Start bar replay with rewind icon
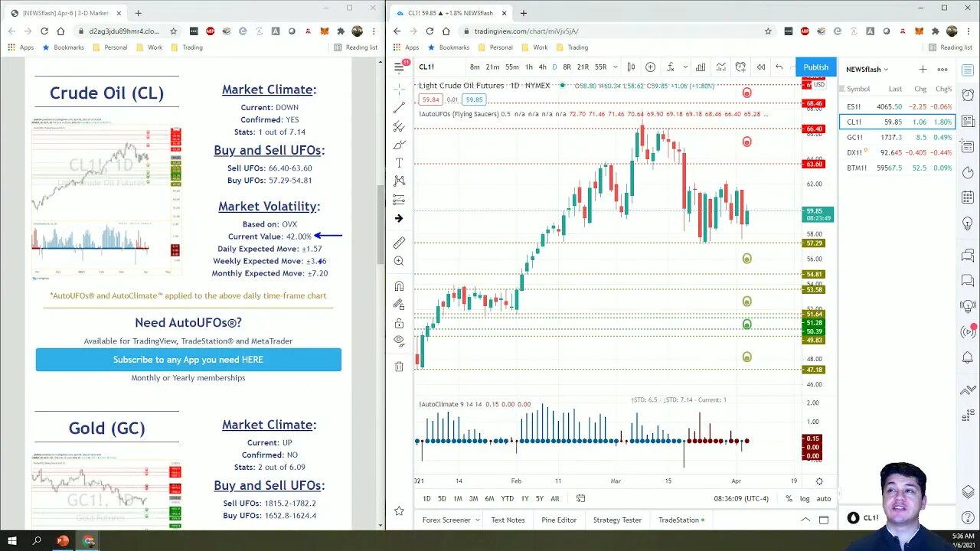980x551 pixels. click(760, 67)
